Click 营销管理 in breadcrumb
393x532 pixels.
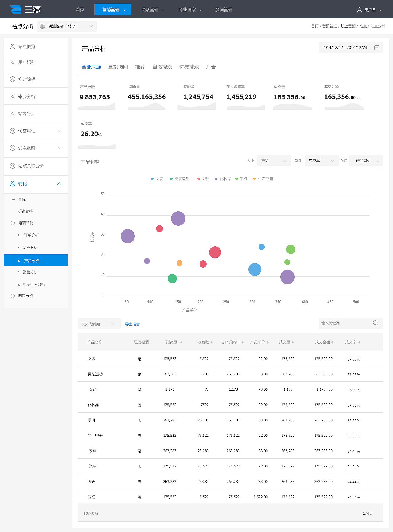click(x=330, y=26)
